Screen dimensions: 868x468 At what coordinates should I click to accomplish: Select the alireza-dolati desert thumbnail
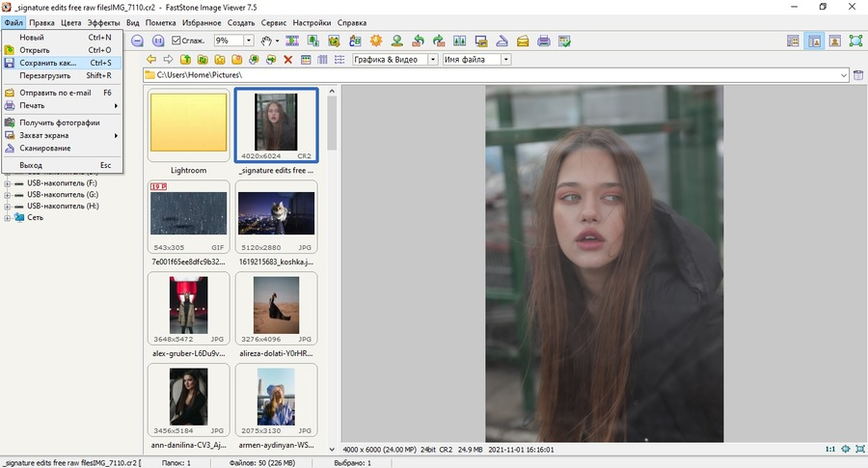276,308
